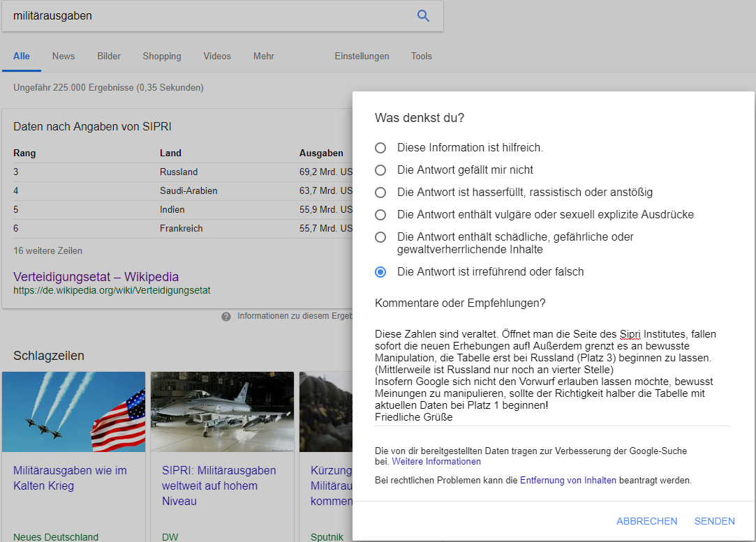Select 'Diese Information ist hilfreich' radio button

point(380,148)
